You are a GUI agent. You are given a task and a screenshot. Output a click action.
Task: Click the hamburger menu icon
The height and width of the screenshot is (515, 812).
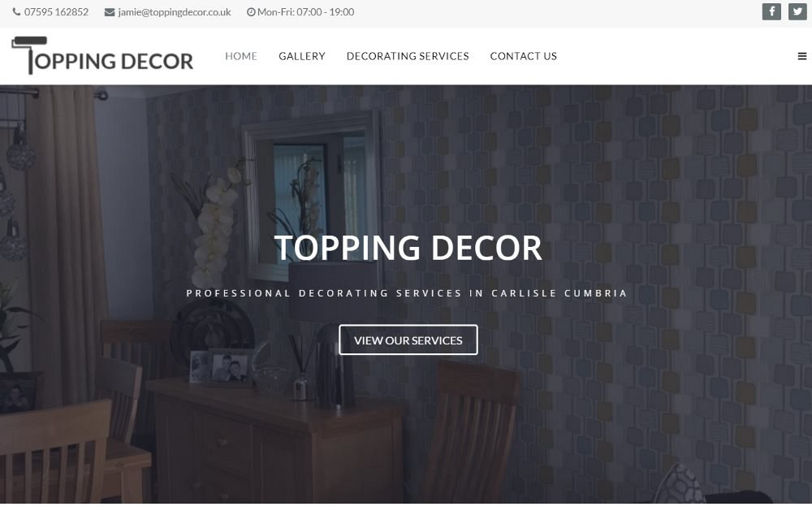click(801, 56)
